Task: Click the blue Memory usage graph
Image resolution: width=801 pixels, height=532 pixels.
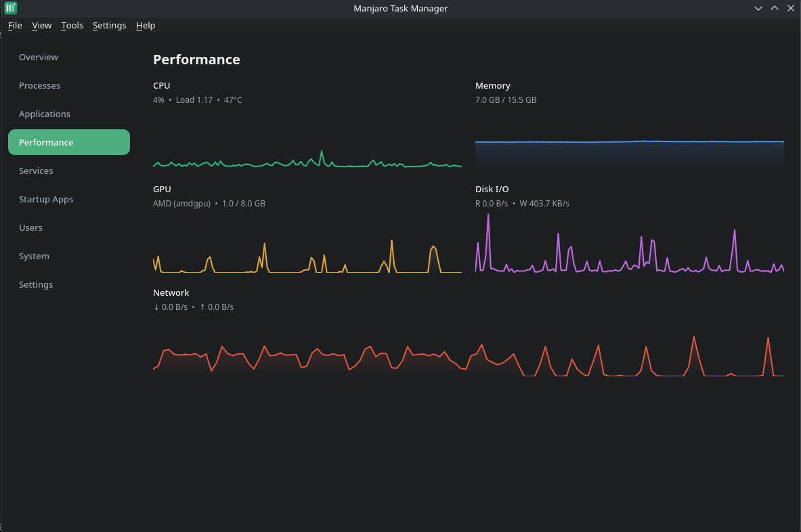Action: pos(630,139)
